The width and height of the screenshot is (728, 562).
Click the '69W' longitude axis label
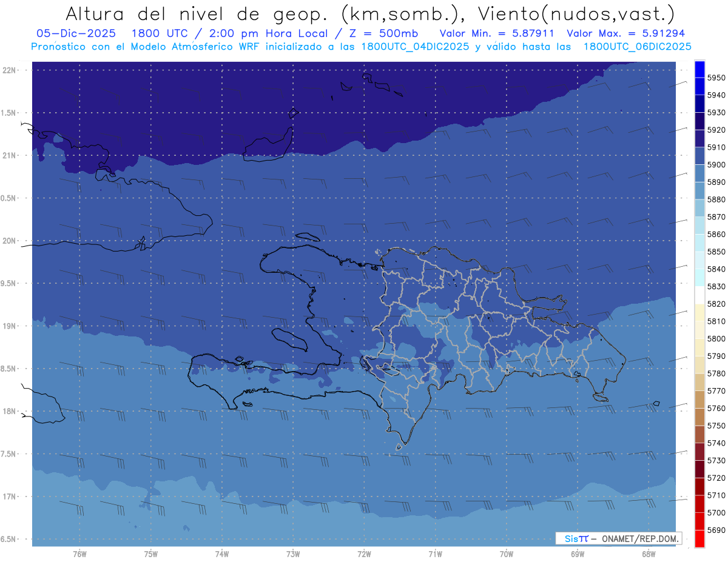pos(578,555)
